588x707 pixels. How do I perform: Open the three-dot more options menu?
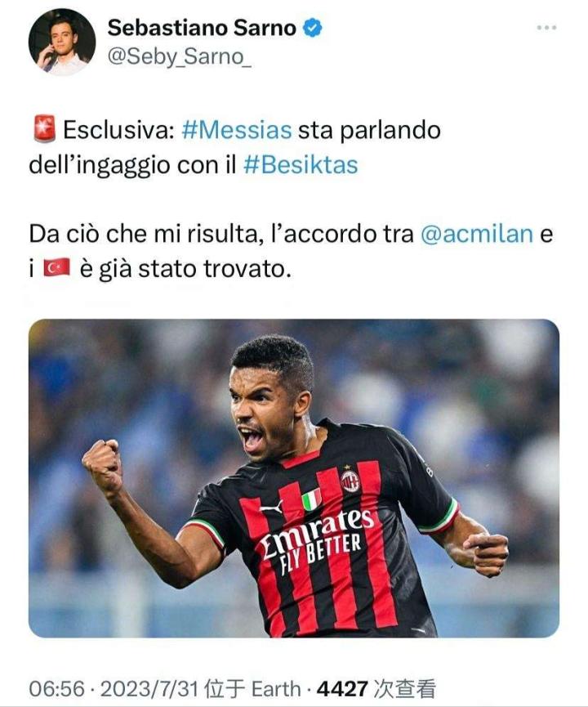(546, 28)
